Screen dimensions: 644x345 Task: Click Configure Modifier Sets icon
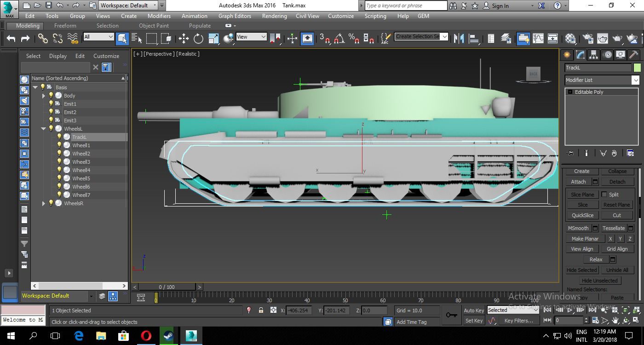[x=630, y=153]
